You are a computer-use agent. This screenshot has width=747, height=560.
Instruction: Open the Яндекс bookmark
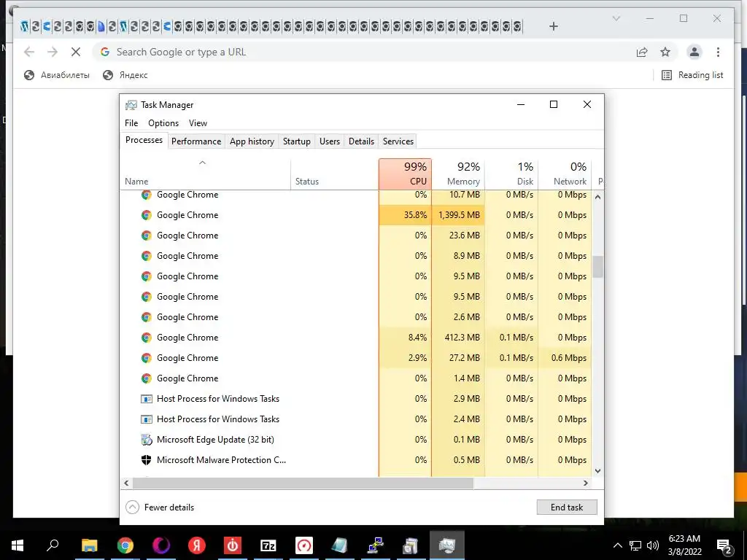point(125,75)
